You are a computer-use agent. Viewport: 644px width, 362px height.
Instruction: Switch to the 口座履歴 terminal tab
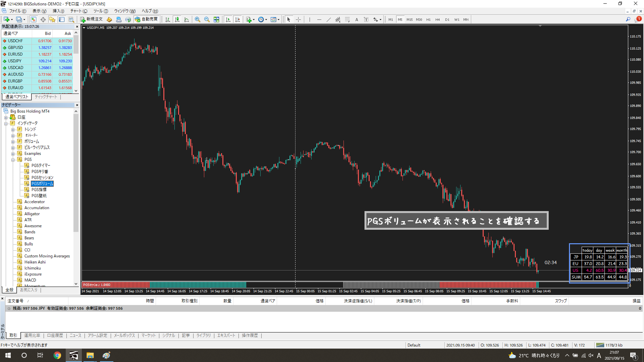(55, 335)
